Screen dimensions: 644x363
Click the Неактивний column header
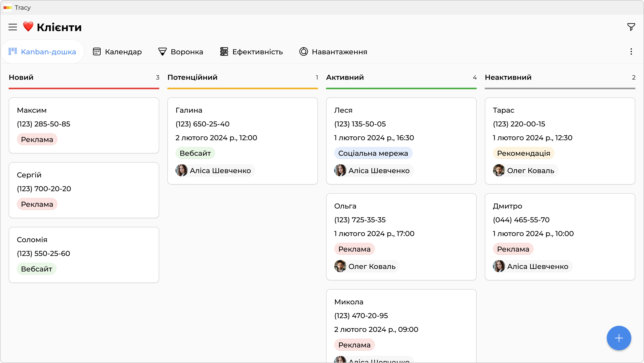click(508, 77)
